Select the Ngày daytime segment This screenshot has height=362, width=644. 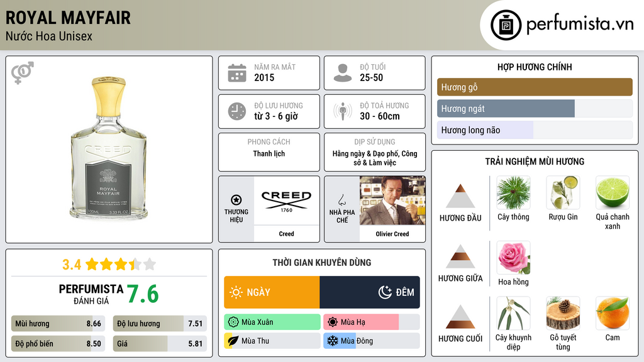coord(272,292)
